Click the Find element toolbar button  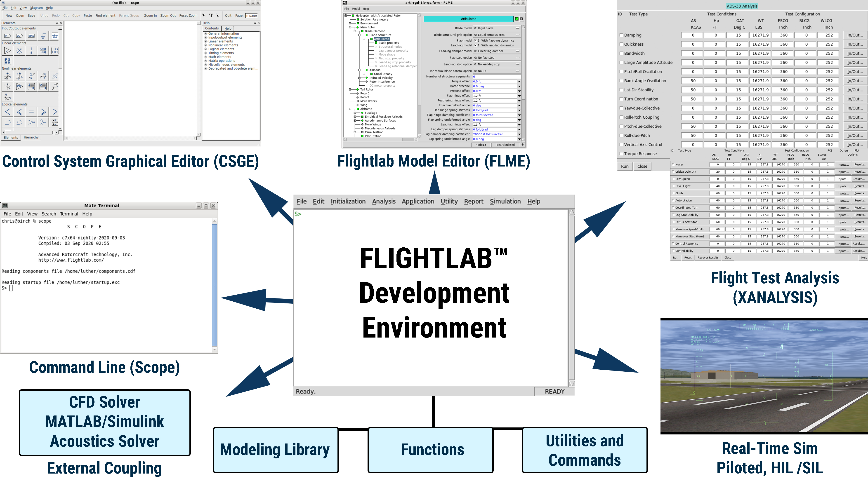(105, 16)
